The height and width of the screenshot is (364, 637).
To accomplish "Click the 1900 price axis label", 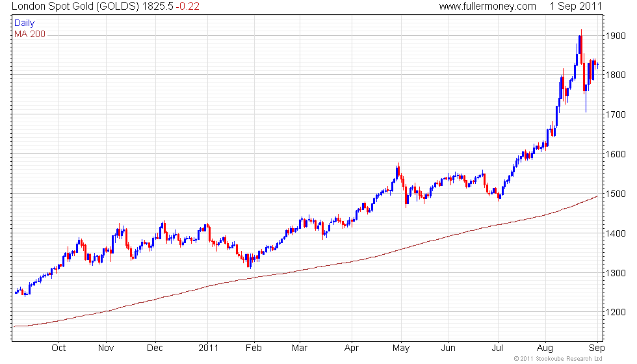I will pos(616,36).
